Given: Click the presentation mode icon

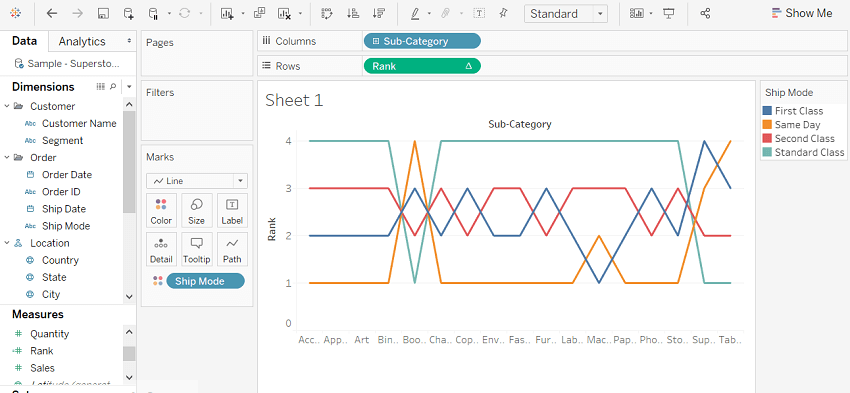Looking at the screenshot, I should pyautogui.click(x=668, y=14).
